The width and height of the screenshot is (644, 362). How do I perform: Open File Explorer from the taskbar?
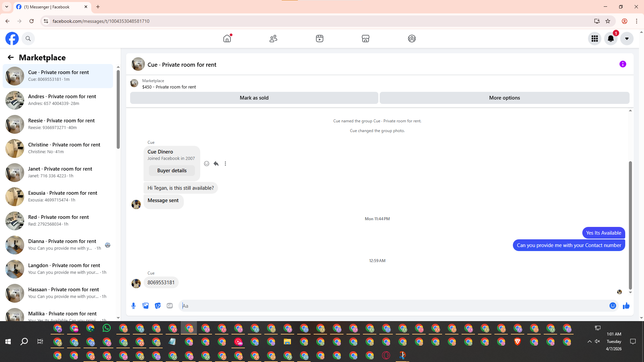[x=287, y=342]
